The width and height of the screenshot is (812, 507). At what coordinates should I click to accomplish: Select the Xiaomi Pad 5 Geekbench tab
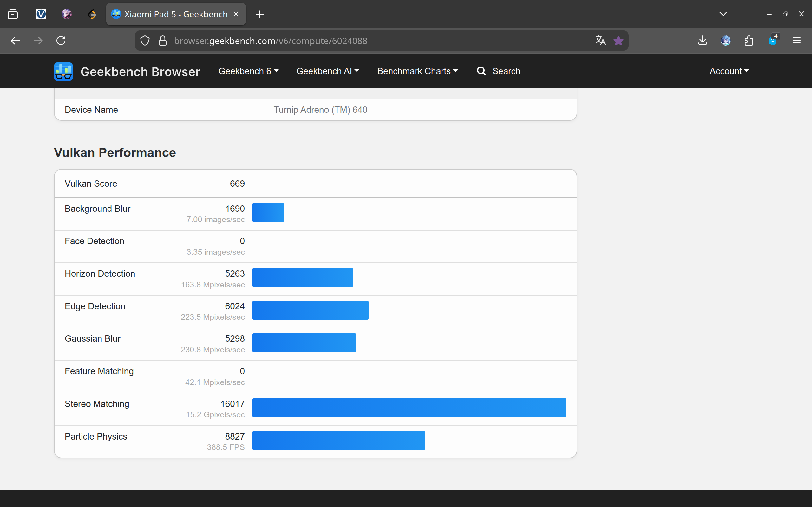pos(171,14)
